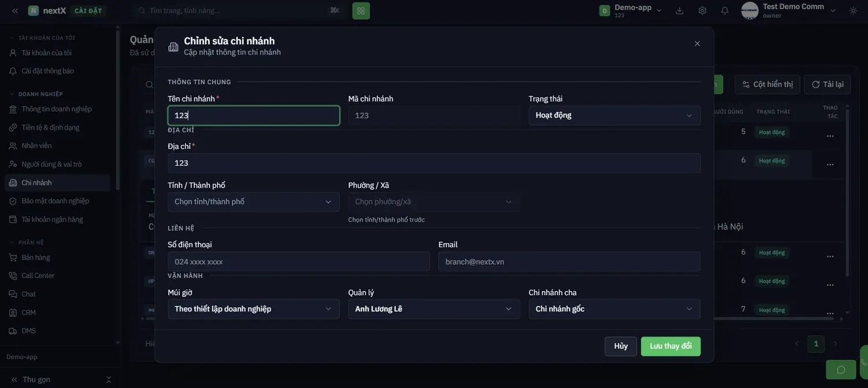868x388 pixels.
Task: Open the green apps grid icon
Action: pyautogui.click(x=361, y=10)
